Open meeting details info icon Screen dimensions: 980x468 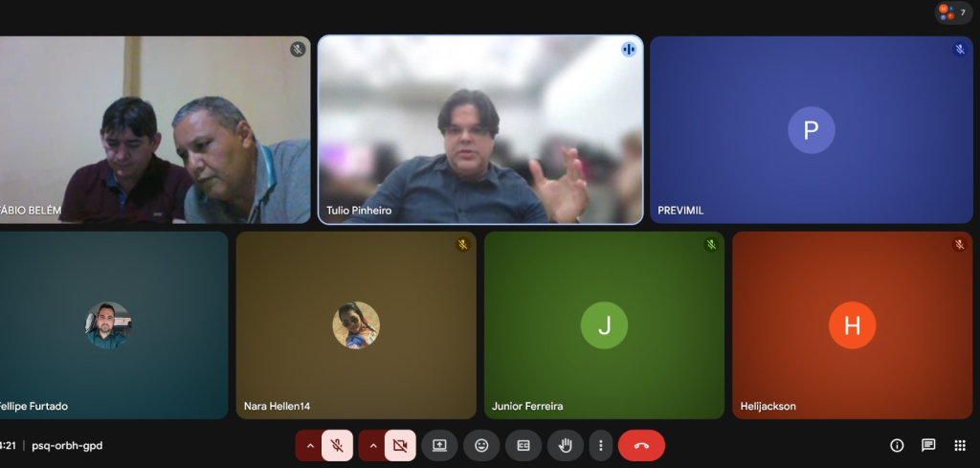tap(897, 445)
